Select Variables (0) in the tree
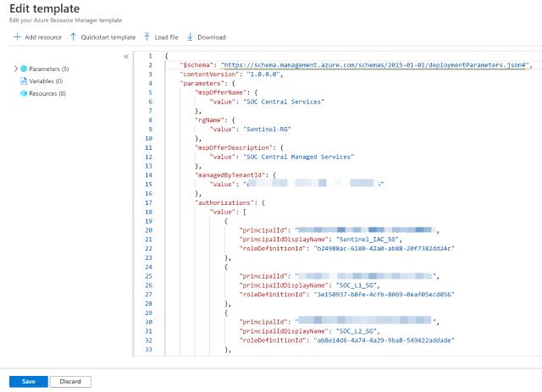 [x=47, y=81]
